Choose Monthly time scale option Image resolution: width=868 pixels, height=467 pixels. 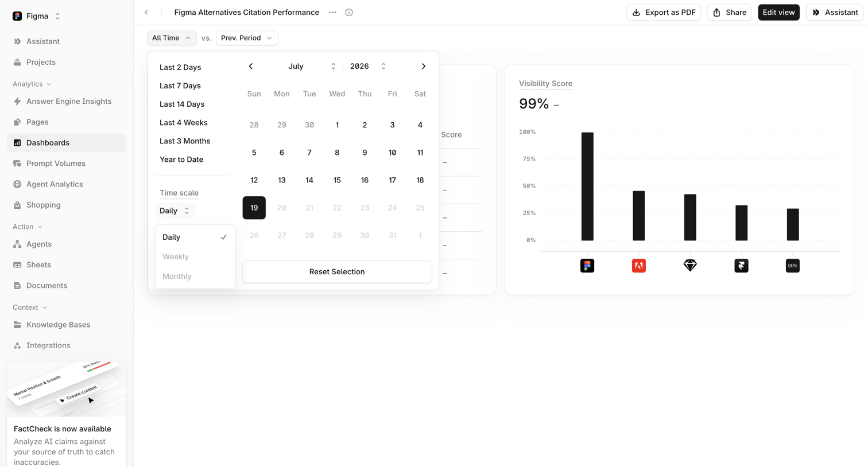tap(195, 276)
